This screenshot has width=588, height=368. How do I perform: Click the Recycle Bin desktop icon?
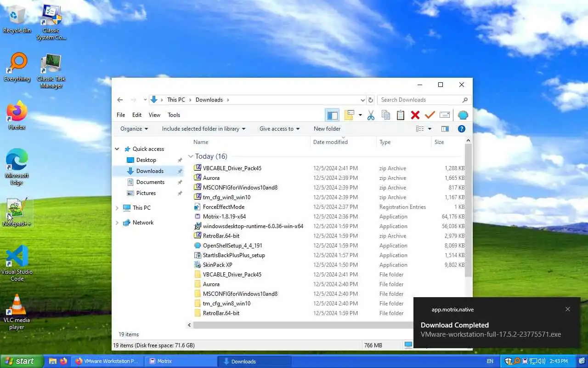(17, 20)
